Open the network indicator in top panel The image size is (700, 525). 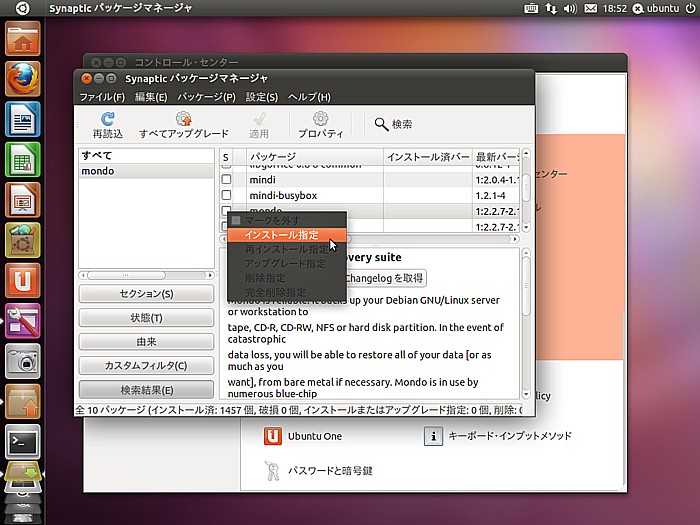tap(551, 8)
